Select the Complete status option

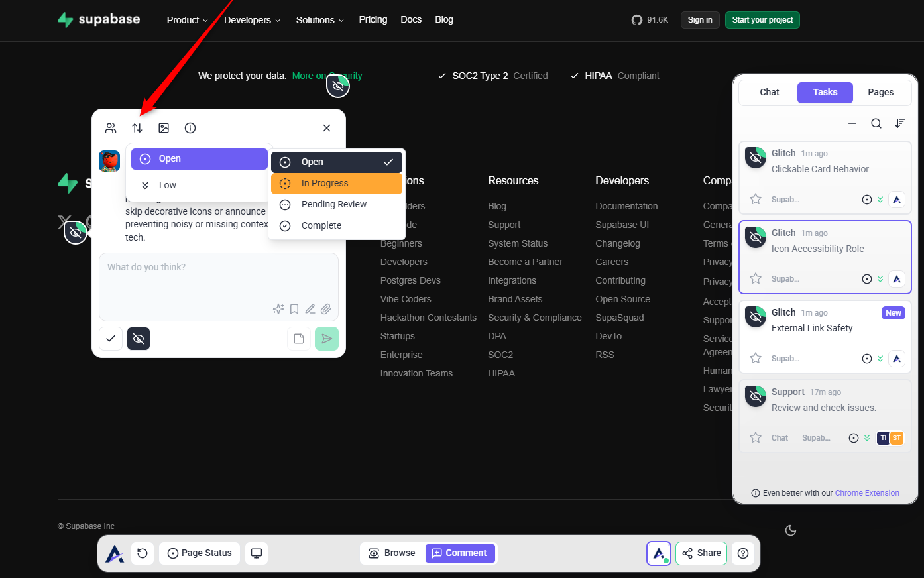321,226
